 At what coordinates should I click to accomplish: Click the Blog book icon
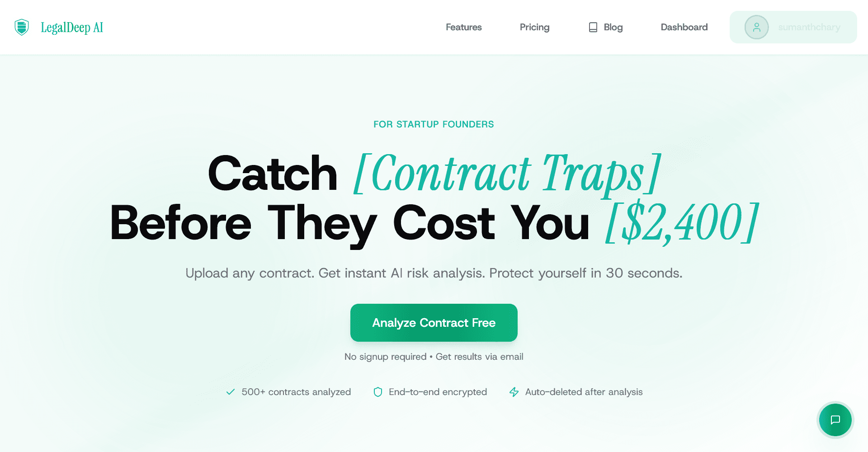[x=593, y=27]
